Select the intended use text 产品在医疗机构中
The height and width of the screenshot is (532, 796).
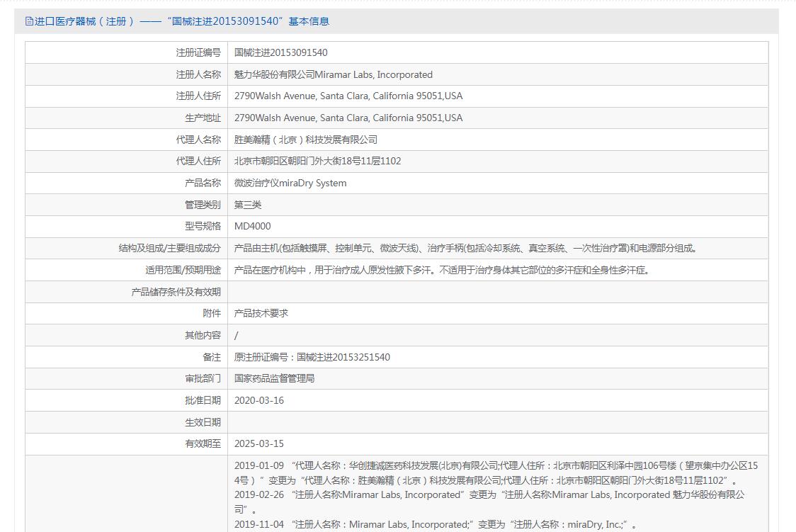(x=442, y=270)
